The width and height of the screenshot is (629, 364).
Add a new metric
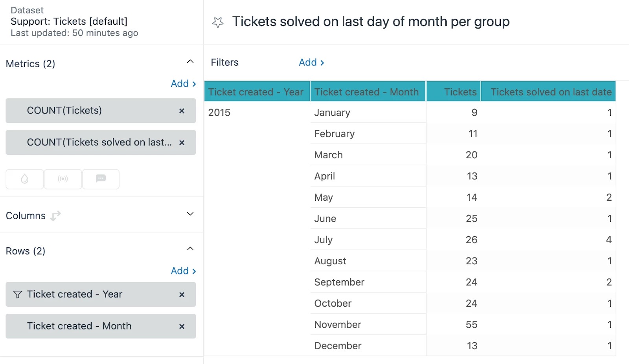(x=183, y=84)
